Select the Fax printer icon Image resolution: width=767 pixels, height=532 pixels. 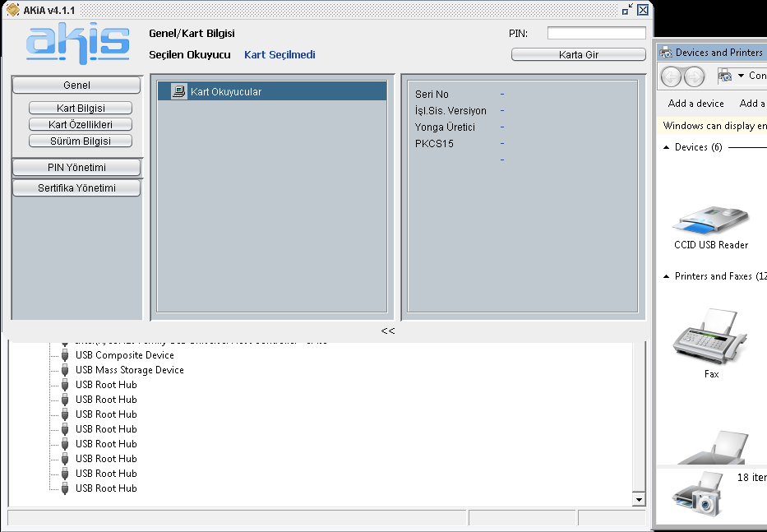point(710,337)
